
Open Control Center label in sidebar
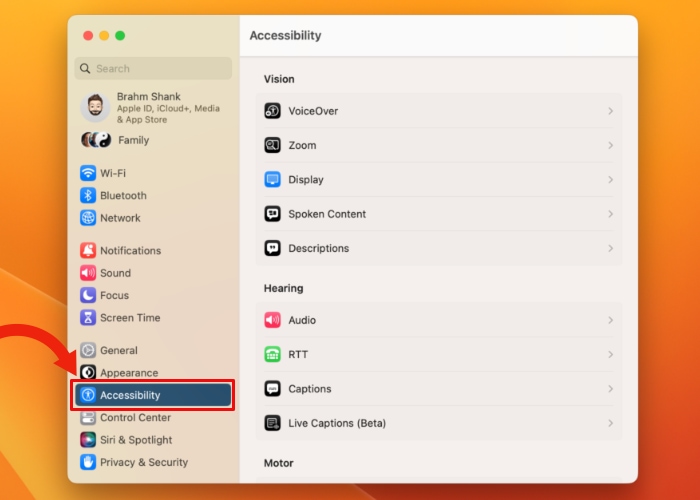point(135,417)
